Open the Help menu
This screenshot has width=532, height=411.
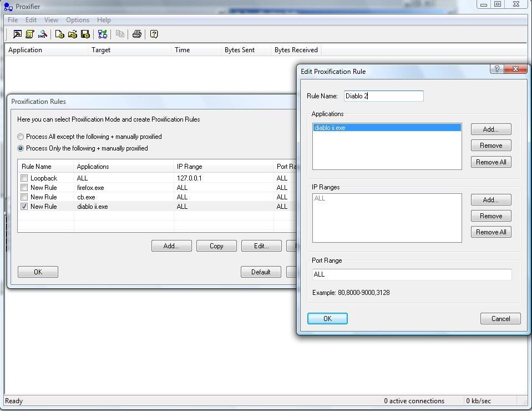[x=104, y=19]
